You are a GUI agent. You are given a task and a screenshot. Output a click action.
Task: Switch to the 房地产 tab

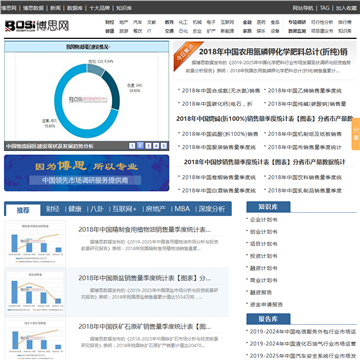(155, 209)
